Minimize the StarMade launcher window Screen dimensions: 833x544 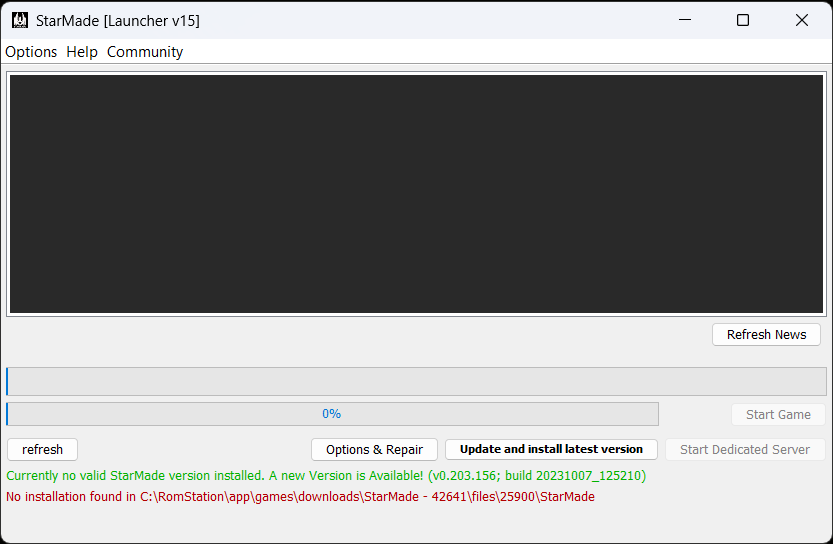click(x=685, y=20)
